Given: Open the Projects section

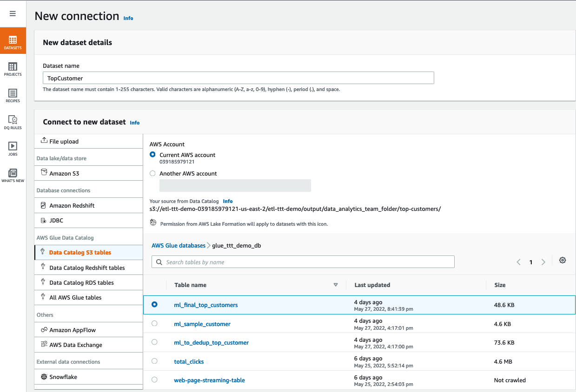Looking at the screenshot, I should pyautogui.click(x=13, y=69).
